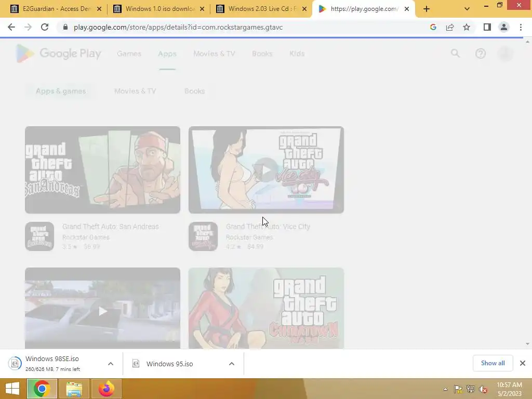Viewport: 532px width, 399px height.
Task: Open Books in the top navigation
Action: 262,54
